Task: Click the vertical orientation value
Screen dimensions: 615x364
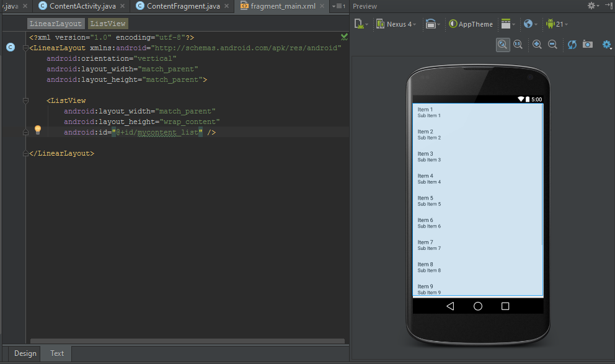Action: [155, 58]
